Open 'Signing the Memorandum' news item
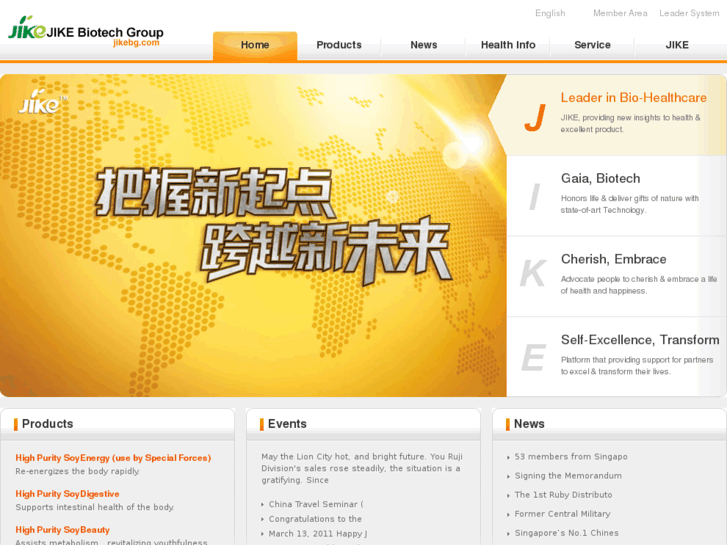The height and width of the screenshot is (545, 727). pyautogui.click(x=568, y=476)
